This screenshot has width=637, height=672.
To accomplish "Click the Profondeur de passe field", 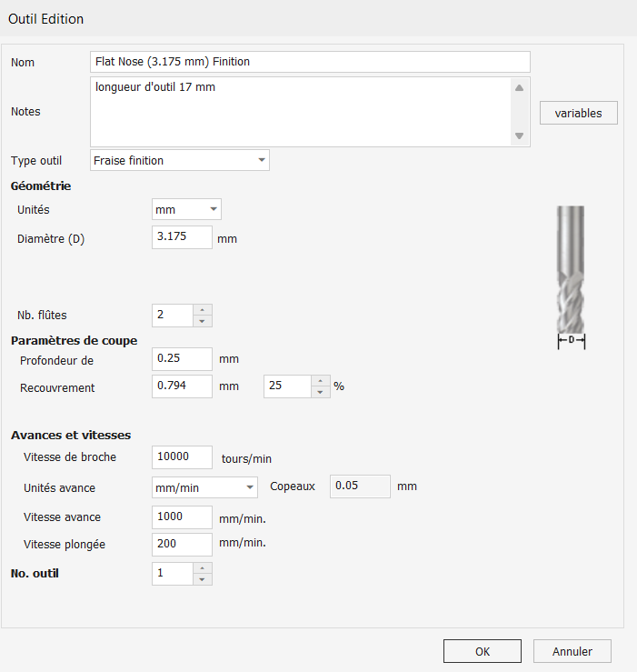I will pos(182,359).
